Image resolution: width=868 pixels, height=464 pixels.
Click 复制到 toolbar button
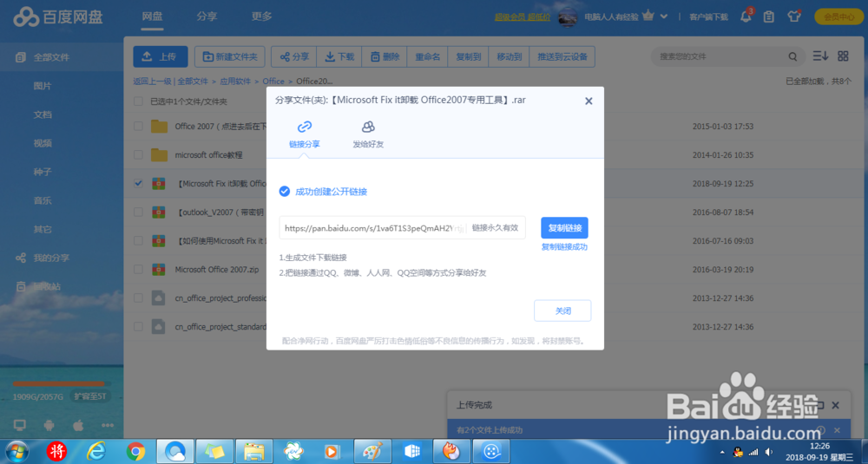tap(469, 56)
